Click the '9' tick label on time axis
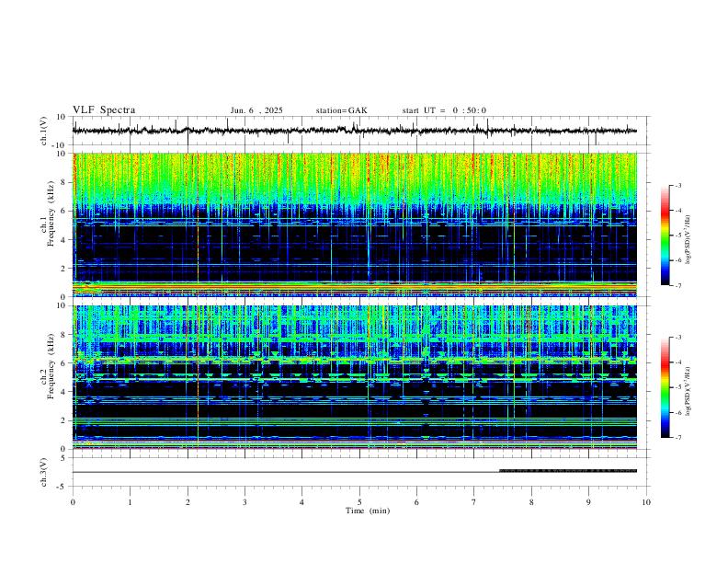Viewport: 728px width, 563px height. (588, 502)
